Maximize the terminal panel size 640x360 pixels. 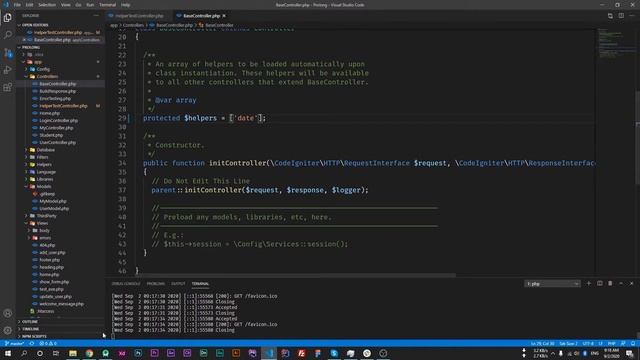[621, 283]
